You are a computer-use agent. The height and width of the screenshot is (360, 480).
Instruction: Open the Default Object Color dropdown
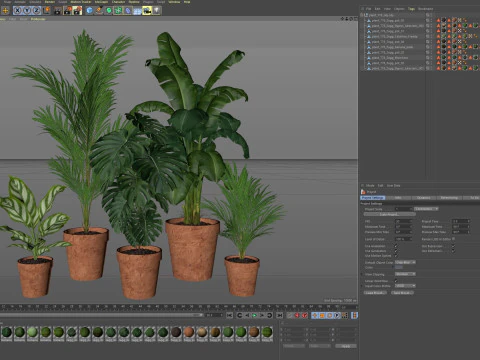(405, 262)
